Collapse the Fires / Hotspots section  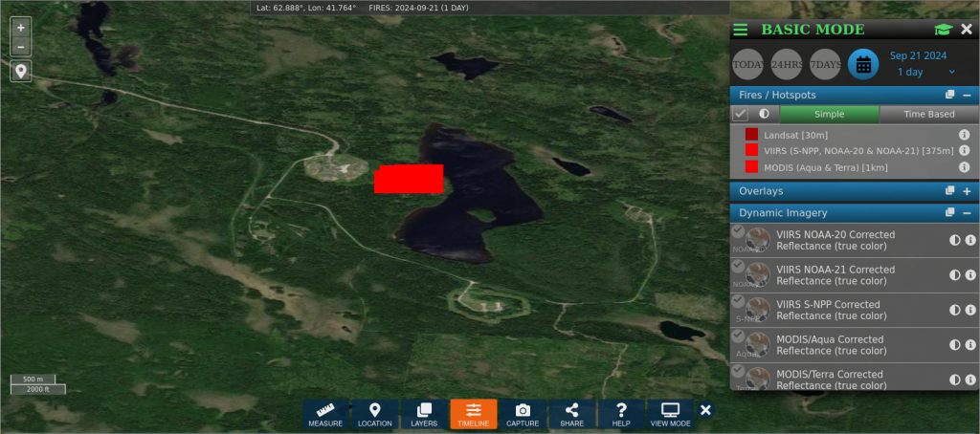[967, 95]
